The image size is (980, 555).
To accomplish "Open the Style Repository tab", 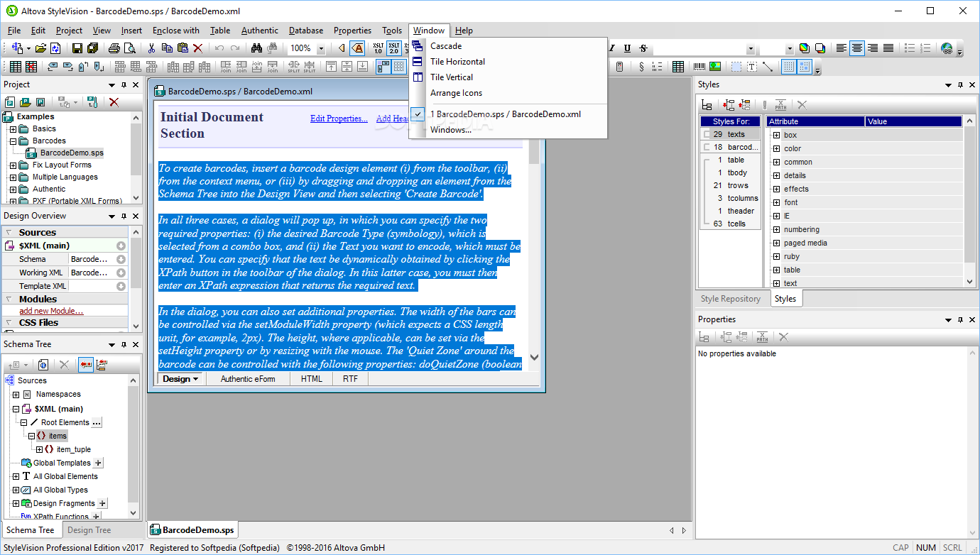I will point(731,299).
